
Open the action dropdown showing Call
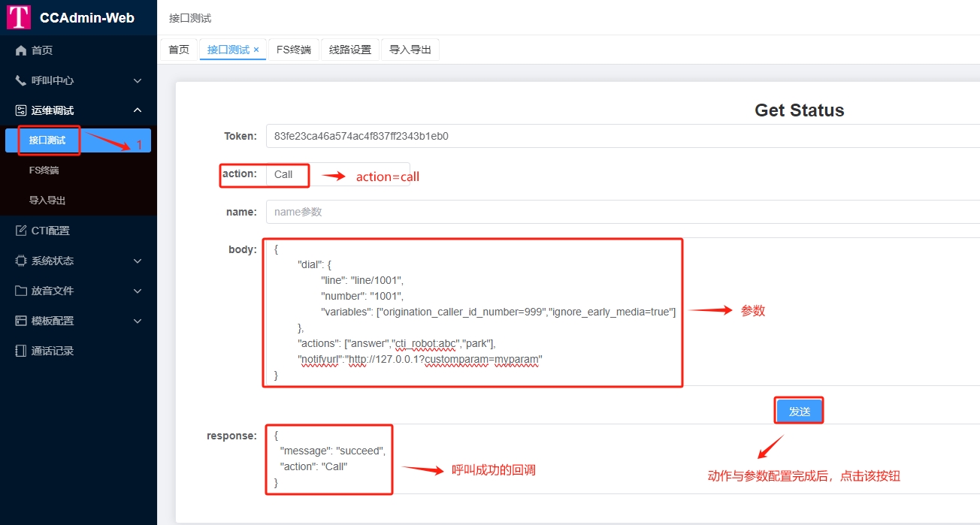(x=337, y=174)
